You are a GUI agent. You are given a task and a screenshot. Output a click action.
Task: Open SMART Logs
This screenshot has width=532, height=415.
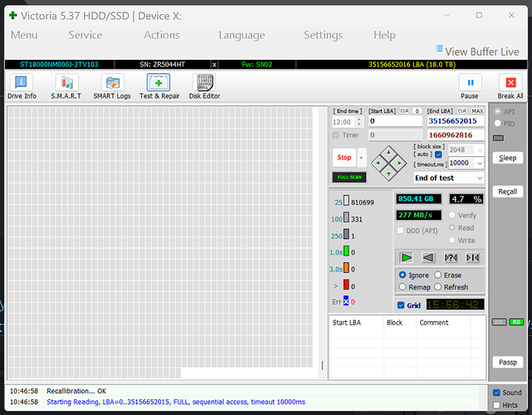pos(112,86)
